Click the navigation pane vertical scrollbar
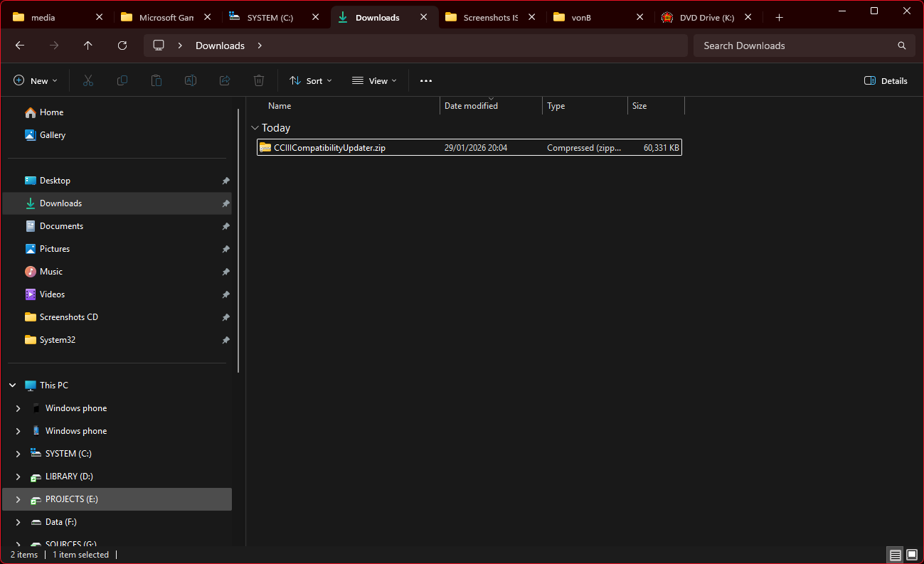 pos(238,242)
